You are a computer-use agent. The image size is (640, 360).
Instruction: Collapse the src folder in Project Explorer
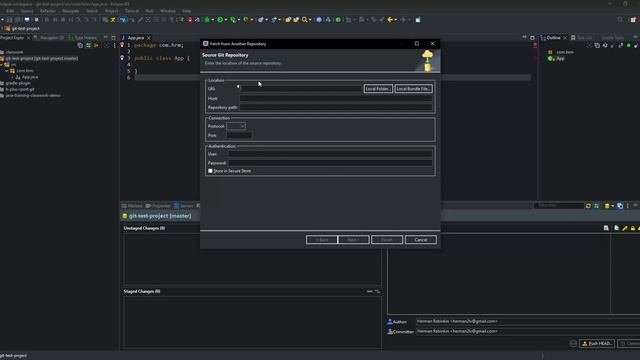click(2, 64)
